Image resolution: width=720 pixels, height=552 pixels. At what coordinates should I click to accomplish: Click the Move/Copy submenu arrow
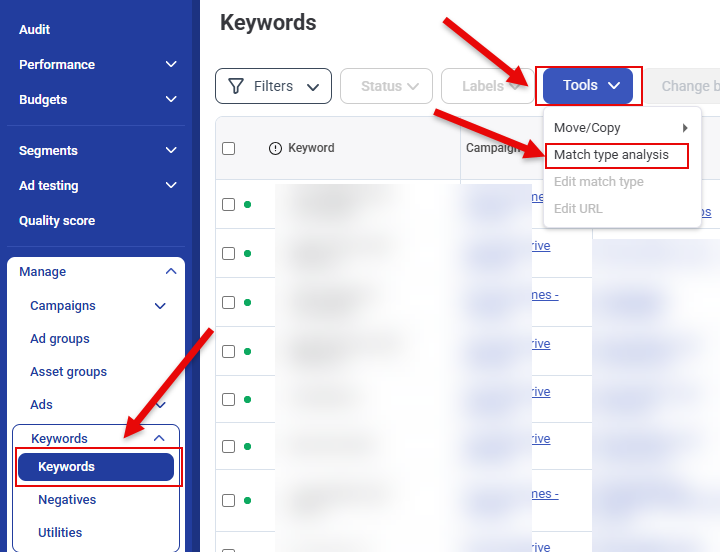685,128
